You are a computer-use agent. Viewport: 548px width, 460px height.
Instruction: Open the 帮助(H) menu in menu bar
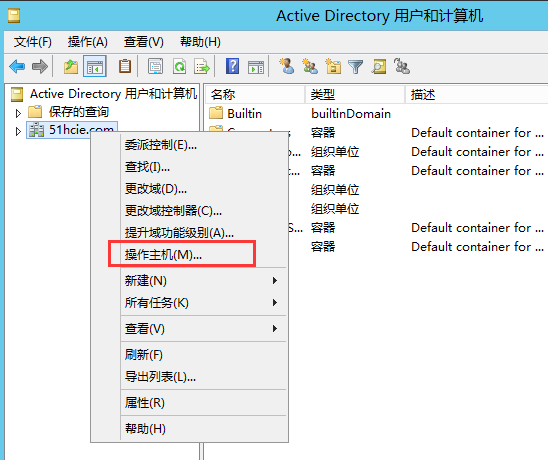[x=200, y=42]
